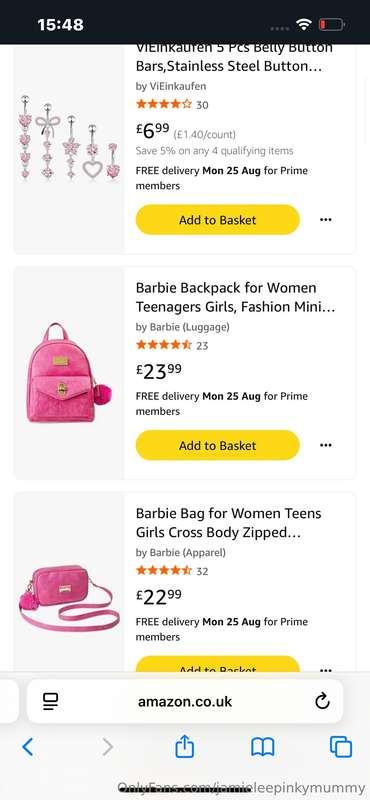
Task: Open more options for the belly button bars
Action: pyautogui.click(x=326, y=220)
